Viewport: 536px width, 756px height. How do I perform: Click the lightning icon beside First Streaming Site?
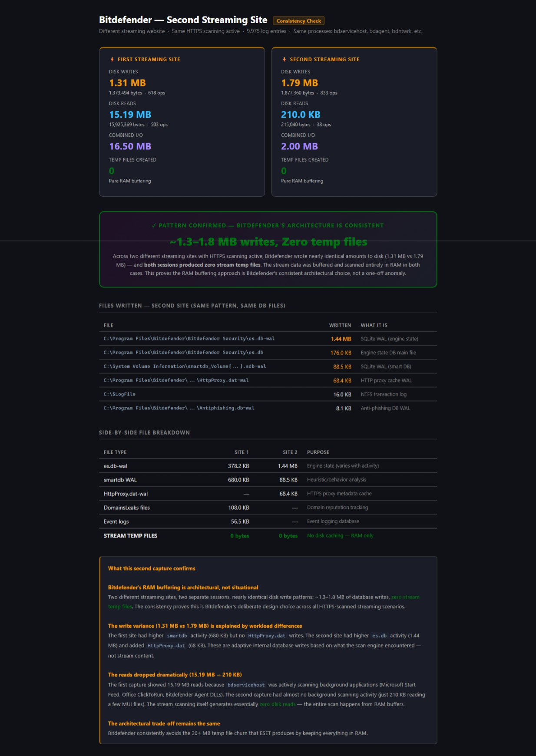pos(112,59)
